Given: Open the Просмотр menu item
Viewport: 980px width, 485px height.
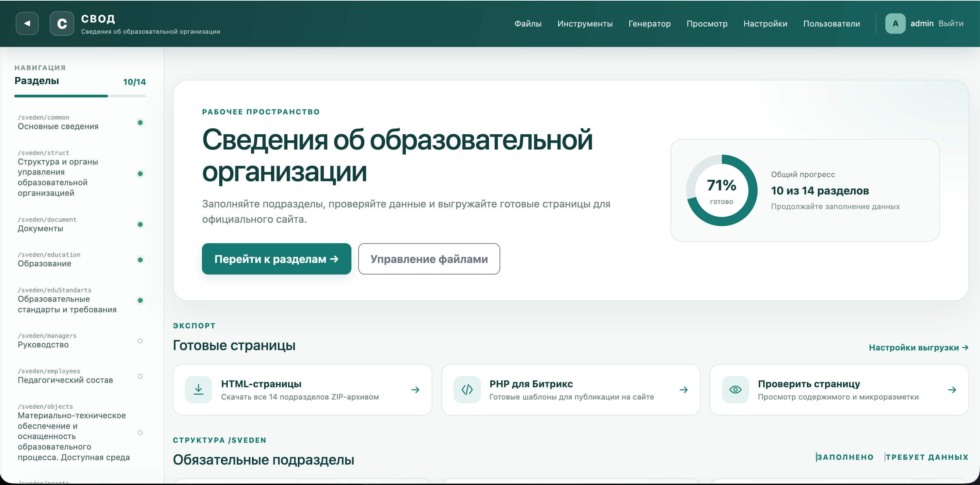Looking at the screenshot, I should pyautogui.click(x=707, y=24).
